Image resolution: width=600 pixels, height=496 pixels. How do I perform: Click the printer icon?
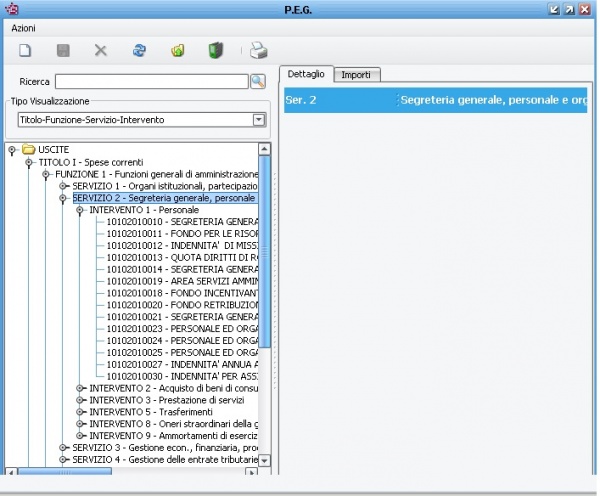tap(258, 50)
